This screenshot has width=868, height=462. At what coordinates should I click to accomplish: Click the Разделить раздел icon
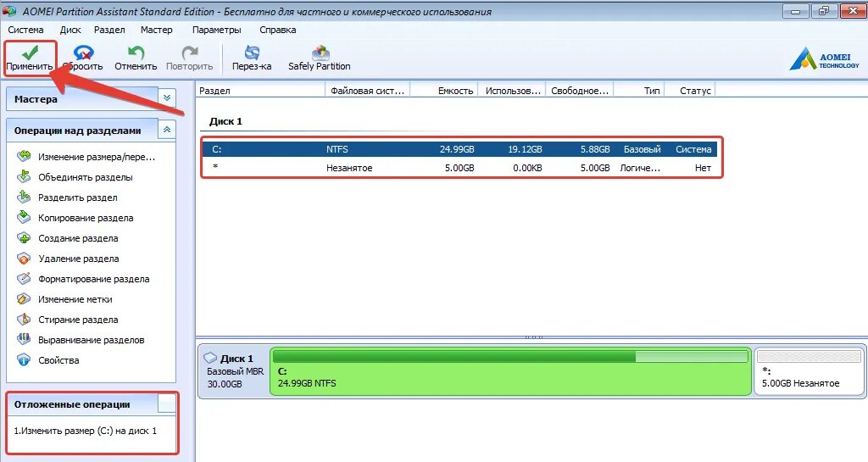click(x=24, y=197)
